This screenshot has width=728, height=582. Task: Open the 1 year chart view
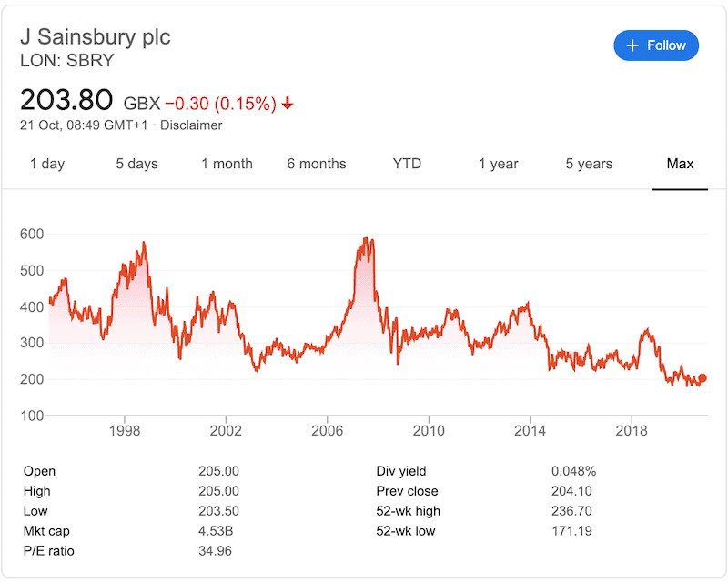498,164
